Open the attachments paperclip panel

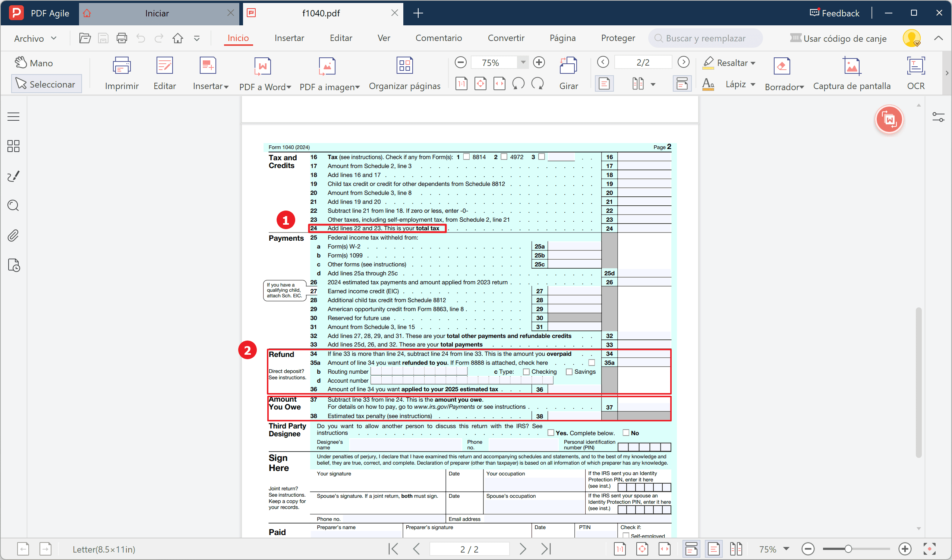(13, 235)
